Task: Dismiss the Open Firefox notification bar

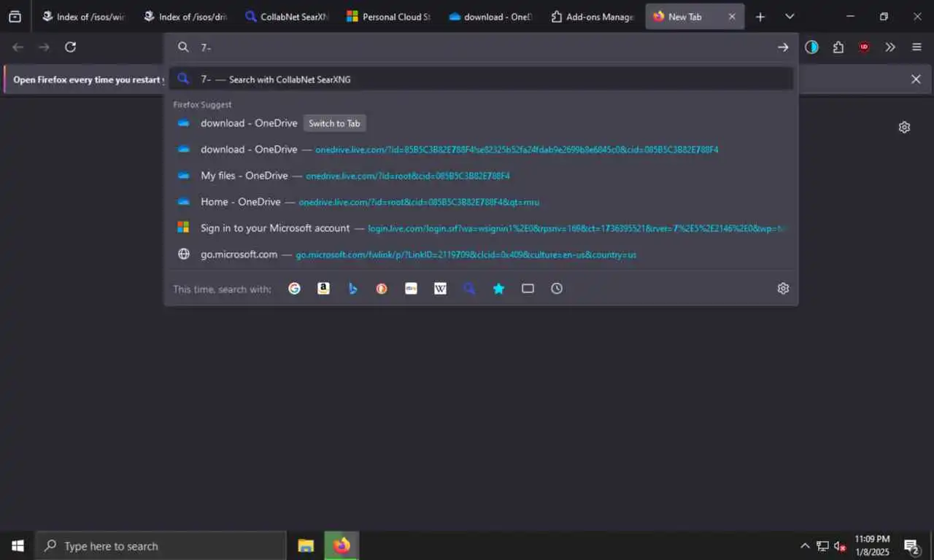Action: pos(916,79)
